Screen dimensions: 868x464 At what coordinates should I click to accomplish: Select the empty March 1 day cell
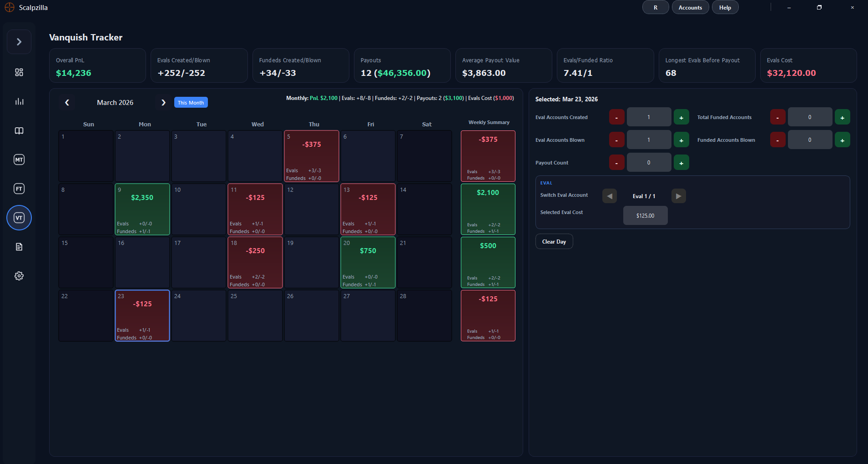click(x=86, y=156)
